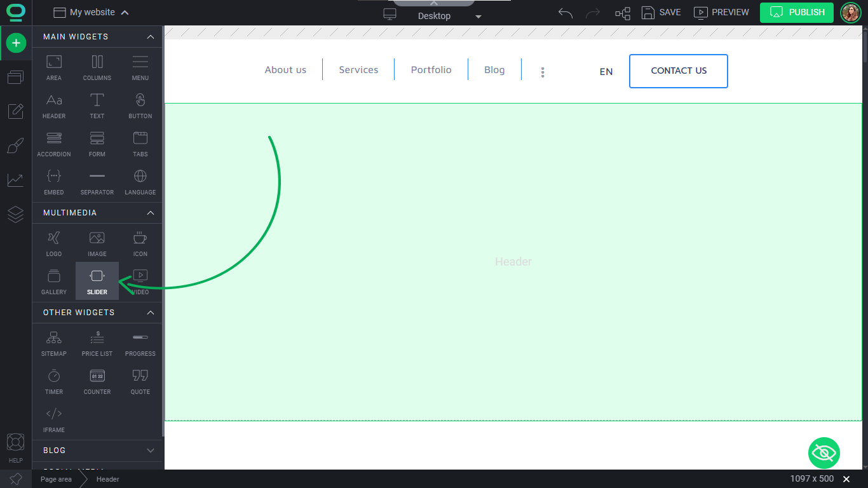Select the Quote widget

pyautogui.click(x=140, y=381)
